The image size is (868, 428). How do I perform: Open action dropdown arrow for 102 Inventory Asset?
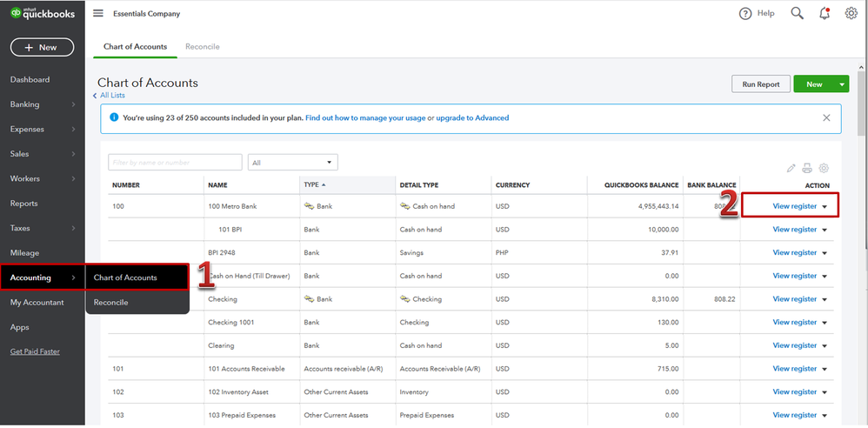[x=825, y=392]
